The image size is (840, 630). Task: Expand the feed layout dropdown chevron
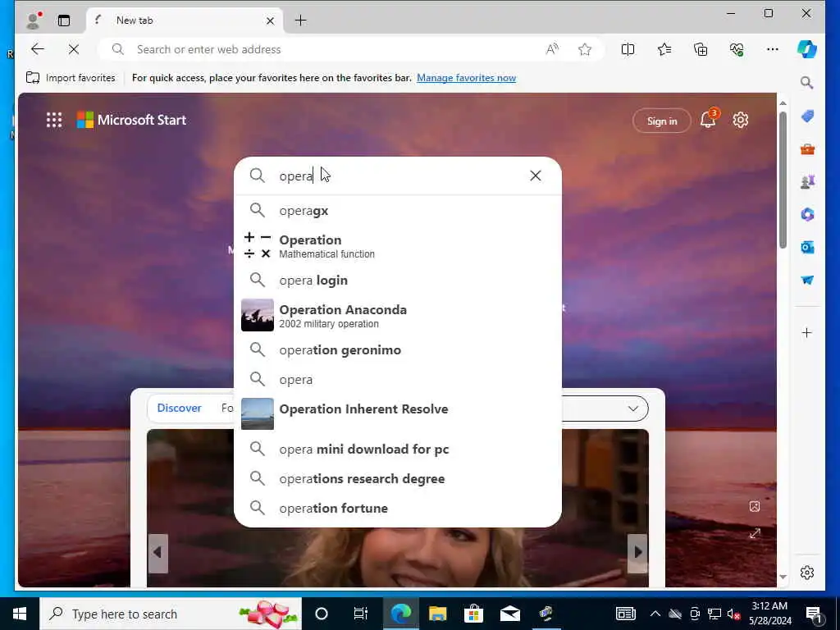pos(632,409)
